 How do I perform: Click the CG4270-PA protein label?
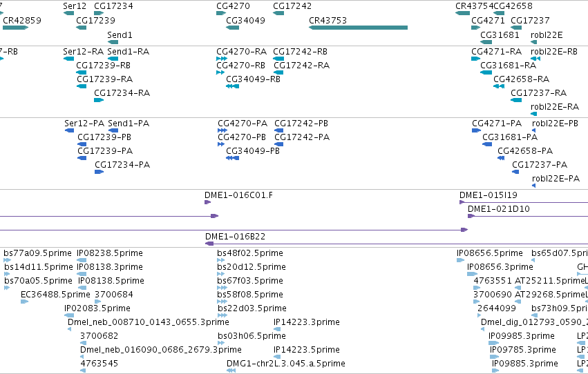coord(243,124)
